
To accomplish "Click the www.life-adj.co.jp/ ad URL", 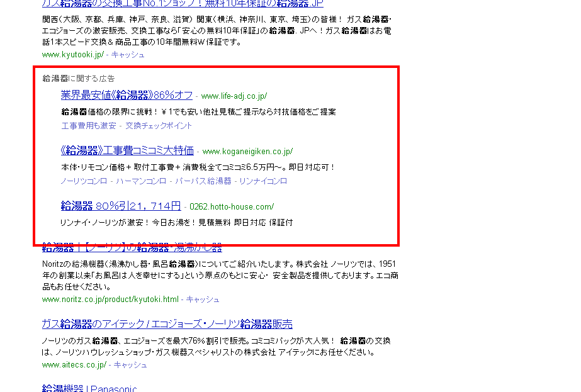I will click(234, 96).
